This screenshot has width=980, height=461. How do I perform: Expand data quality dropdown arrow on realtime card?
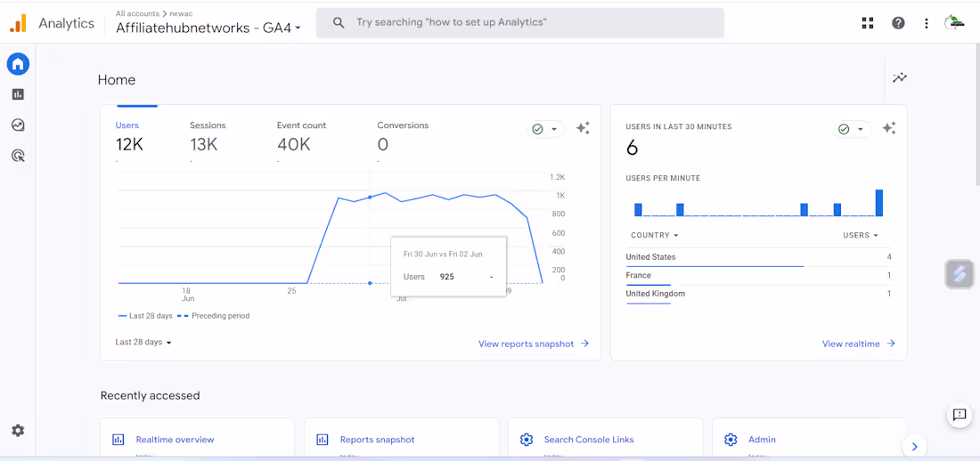coord(860,129)
